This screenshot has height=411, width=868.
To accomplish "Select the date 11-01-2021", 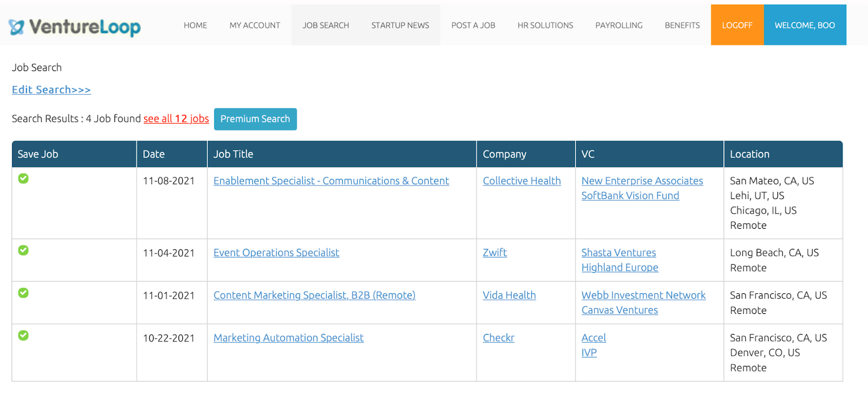I will [169, 296].
